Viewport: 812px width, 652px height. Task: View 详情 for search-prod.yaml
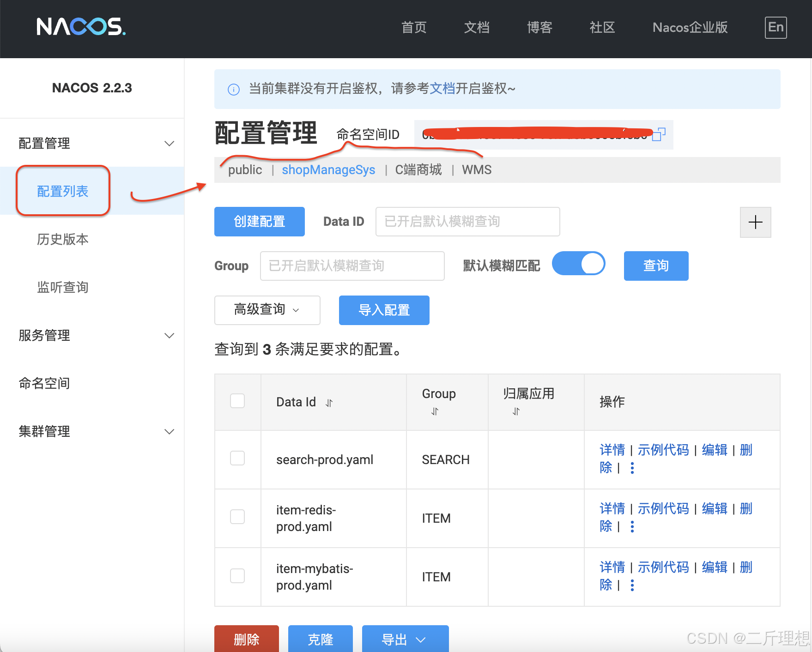(612, 450)
